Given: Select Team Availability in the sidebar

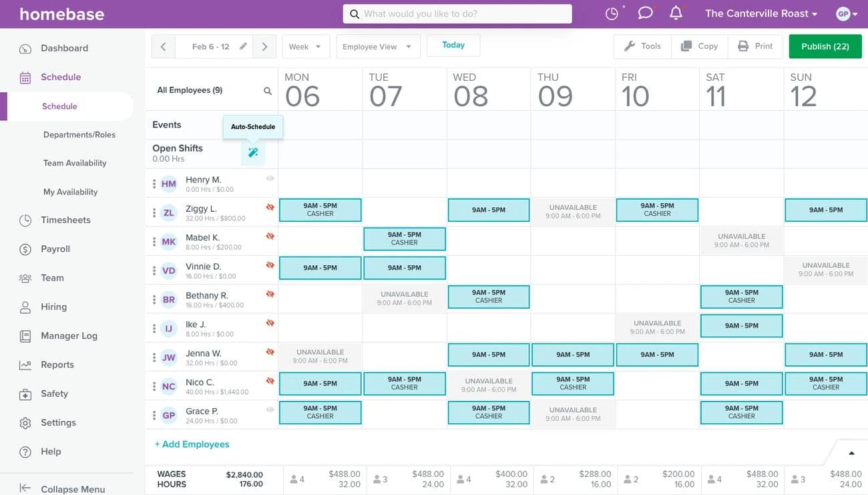Looking at the screenshot, I should (x=75, y=163).
